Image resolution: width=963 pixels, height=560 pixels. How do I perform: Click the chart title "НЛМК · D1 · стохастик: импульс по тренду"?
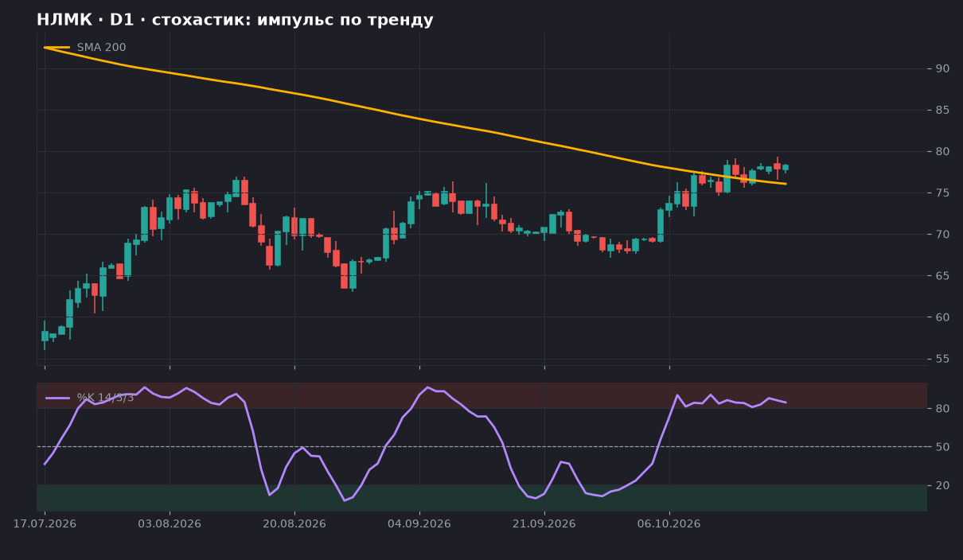(235, 21)
